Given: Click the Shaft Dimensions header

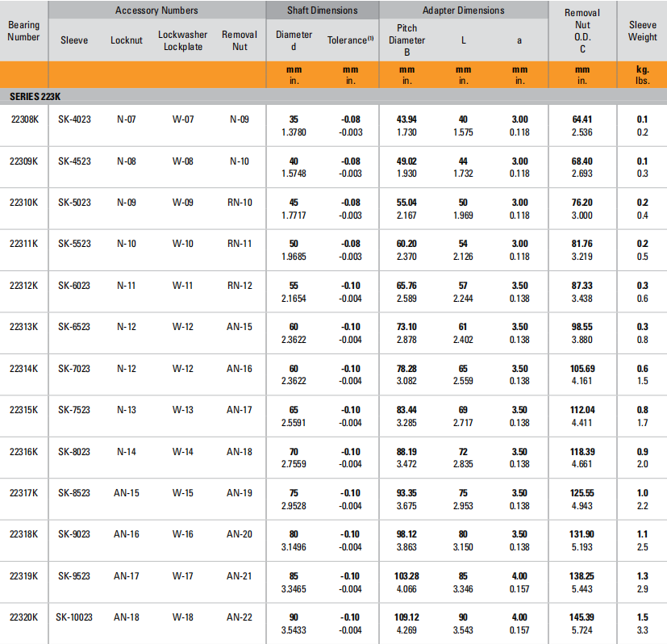Looking at the screenshot, I should [323, 10].
